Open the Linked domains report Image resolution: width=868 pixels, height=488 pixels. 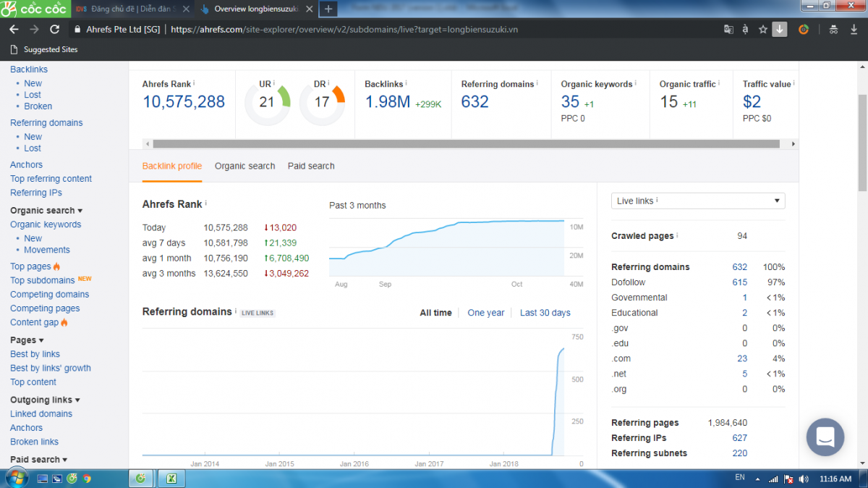41,414
